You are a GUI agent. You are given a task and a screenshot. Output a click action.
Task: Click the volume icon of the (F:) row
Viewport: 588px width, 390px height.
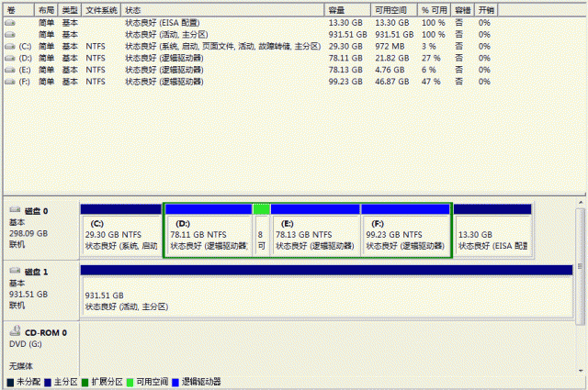[10, 82]
